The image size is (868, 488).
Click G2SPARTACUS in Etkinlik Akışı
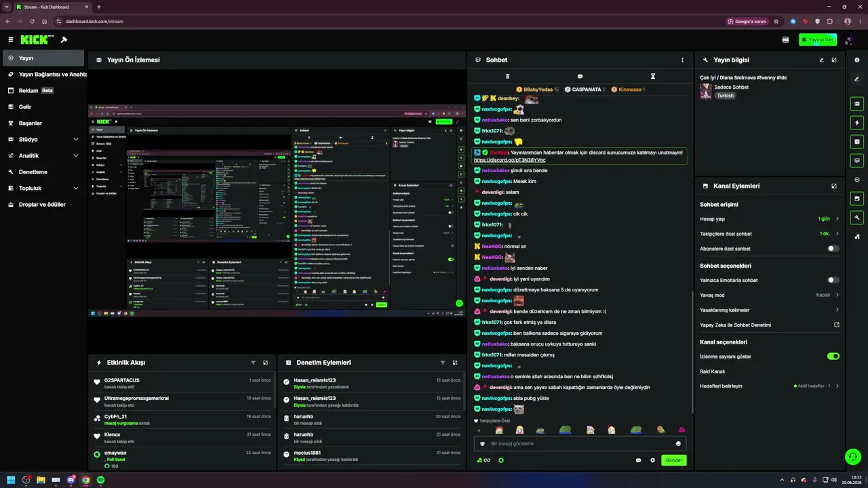[x=122, y=380]
